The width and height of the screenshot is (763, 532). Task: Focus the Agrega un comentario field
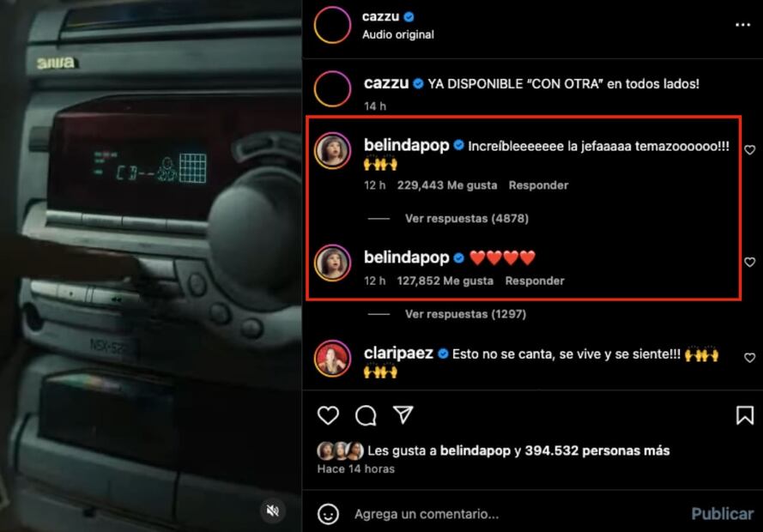(x=521, y=514)
